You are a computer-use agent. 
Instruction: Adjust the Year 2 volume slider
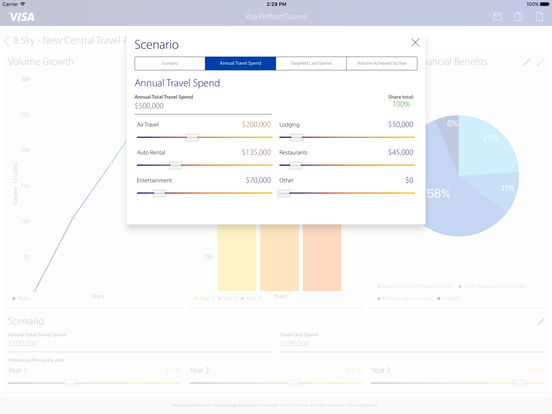(x=294, y=383)
